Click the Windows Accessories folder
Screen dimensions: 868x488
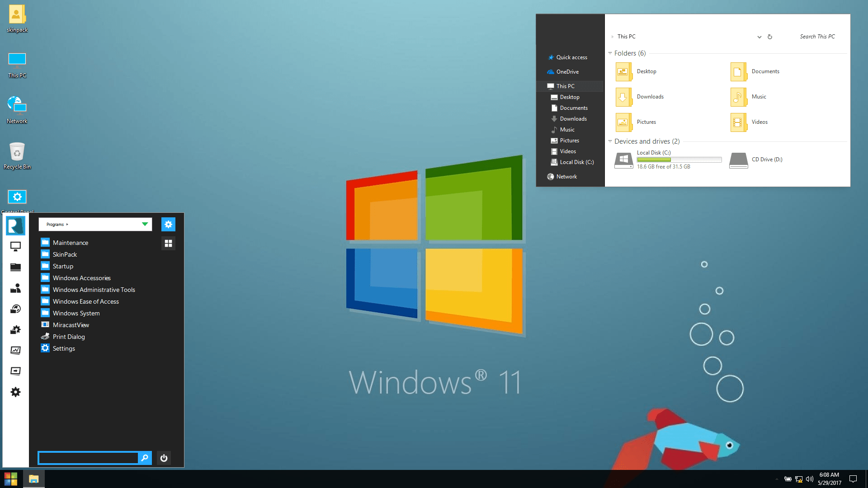tap(81, 278)
